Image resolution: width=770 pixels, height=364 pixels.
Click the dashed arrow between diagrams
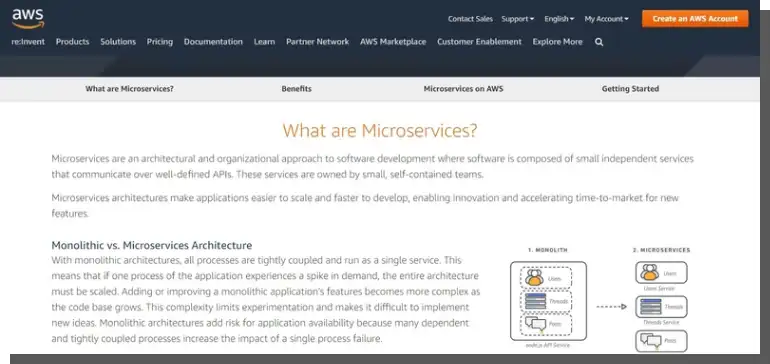pos(611,307)
